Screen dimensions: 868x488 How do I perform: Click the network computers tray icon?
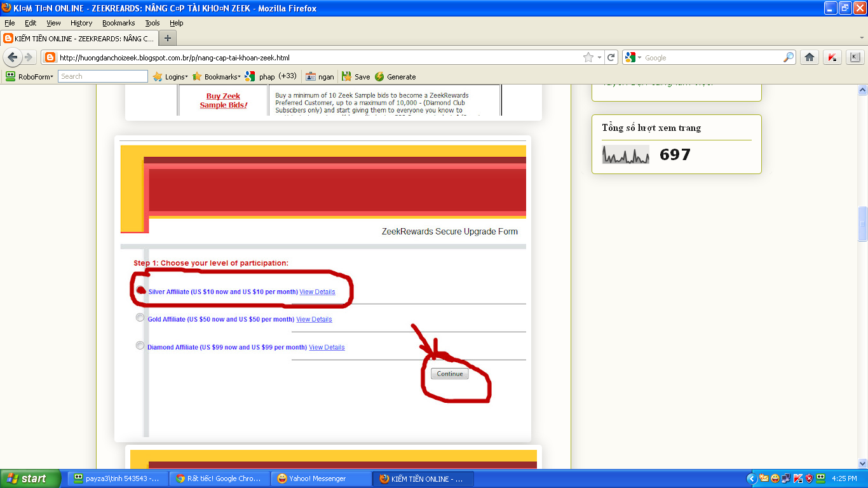pos(787,478)
